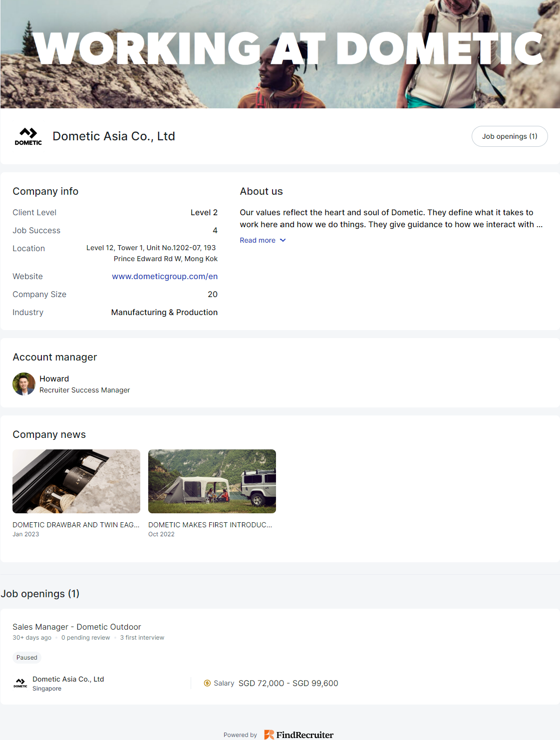Open Sales Manager - Dometic Outdoor job
This screenshot has width=560, height=740.
click(x=77, y=627)
